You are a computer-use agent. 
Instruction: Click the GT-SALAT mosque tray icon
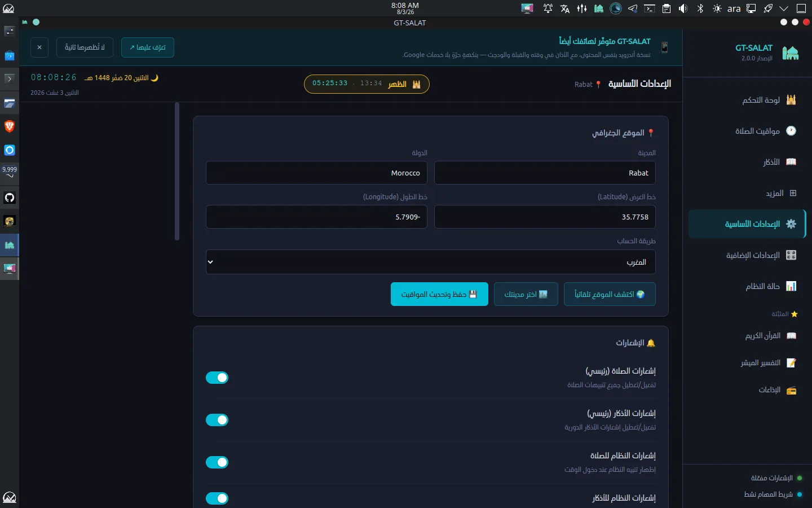599,8
